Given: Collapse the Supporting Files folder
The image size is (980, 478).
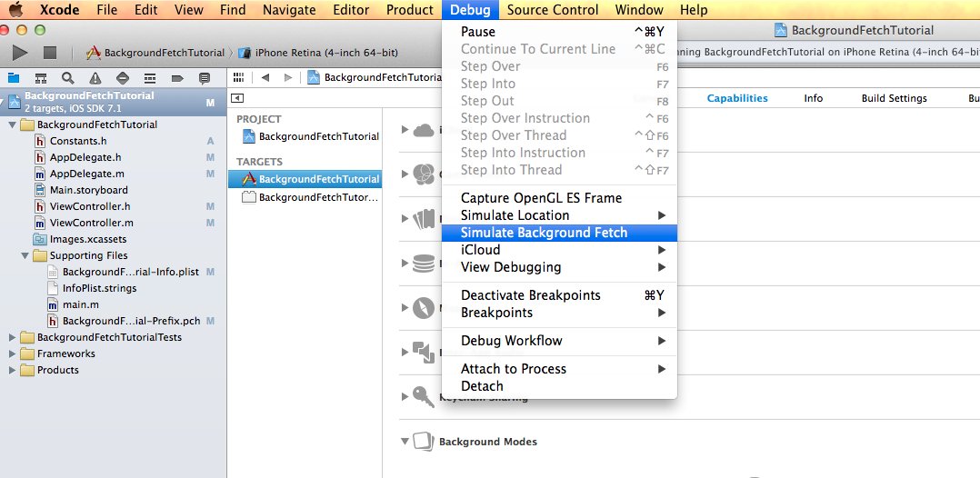Looking at the screenshot, I should coord(25,255).
